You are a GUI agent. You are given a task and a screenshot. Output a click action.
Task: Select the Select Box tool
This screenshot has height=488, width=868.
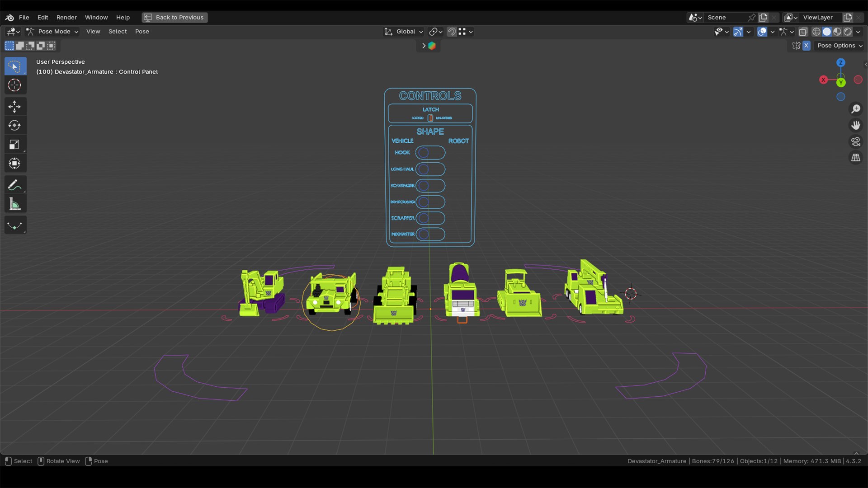point(15,66)
